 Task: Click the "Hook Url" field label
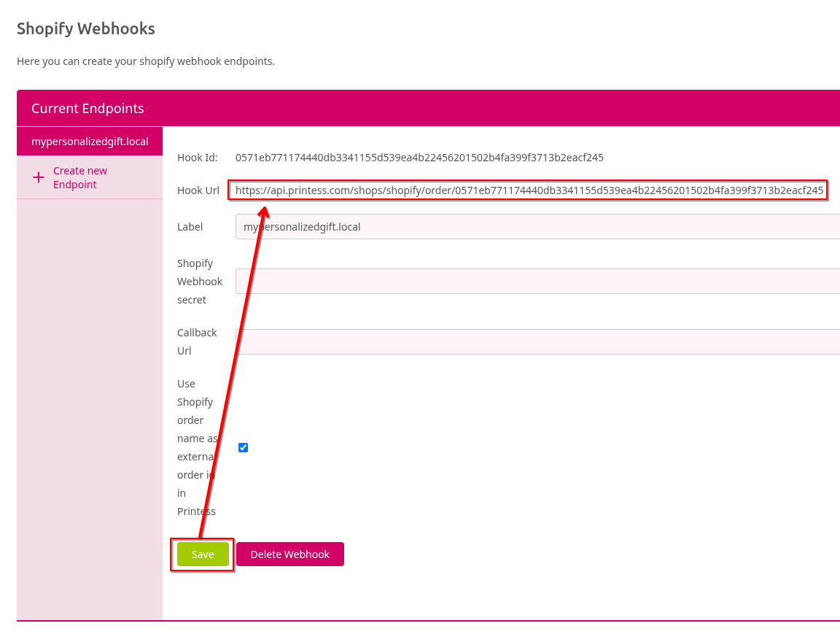pos(198,190)
